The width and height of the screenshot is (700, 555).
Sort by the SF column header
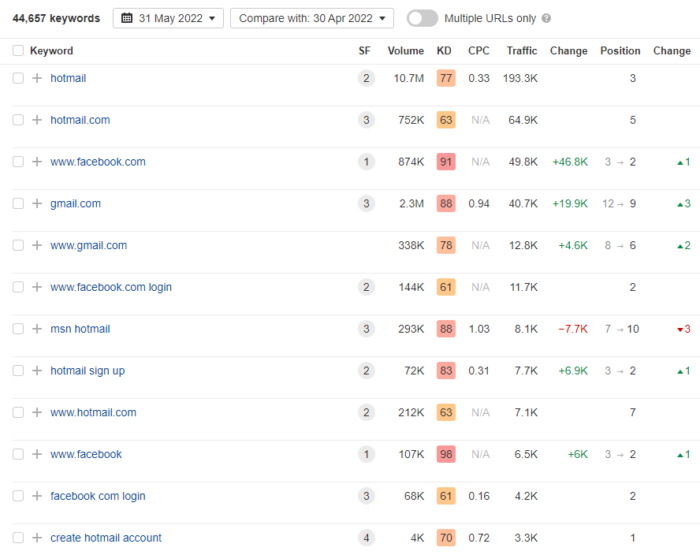364,51
